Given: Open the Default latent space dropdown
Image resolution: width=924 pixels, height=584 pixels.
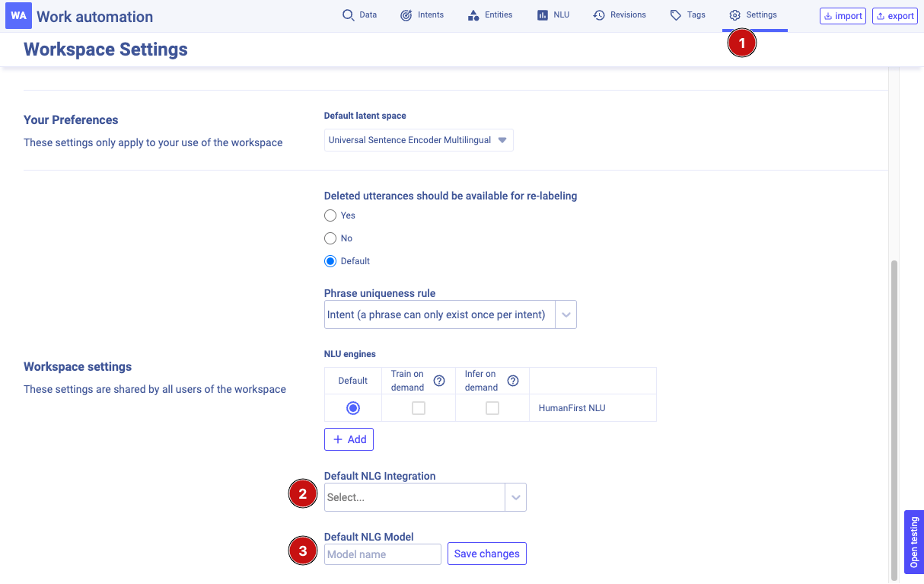Looking at the screenshot, I should [418, 139].
